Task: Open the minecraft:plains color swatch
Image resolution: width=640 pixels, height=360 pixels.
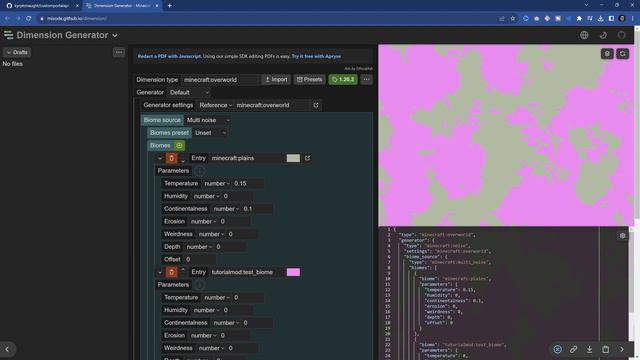Action: (293, 158)
